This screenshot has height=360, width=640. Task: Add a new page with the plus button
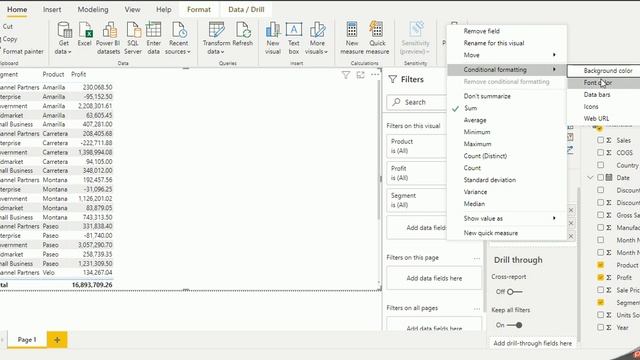pos(57,340)
